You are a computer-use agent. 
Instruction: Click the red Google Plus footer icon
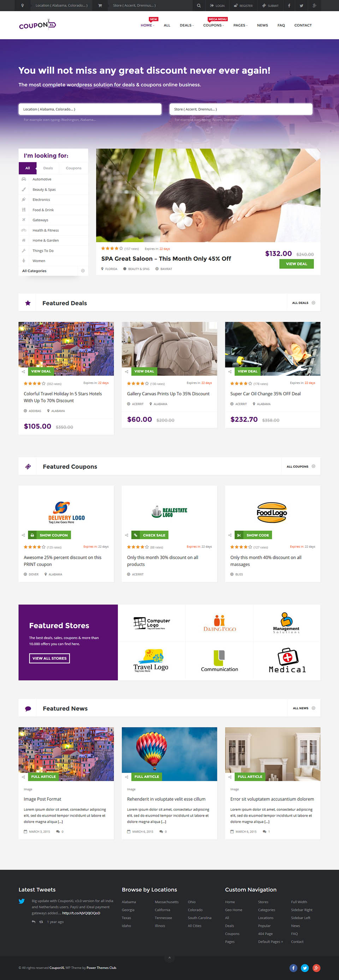316,967
